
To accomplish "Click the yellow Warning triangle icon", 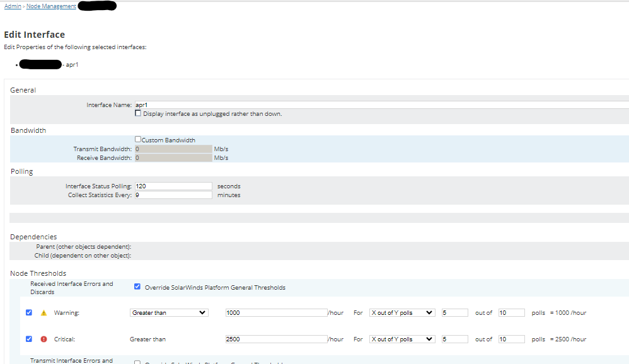I will (43, 313).
